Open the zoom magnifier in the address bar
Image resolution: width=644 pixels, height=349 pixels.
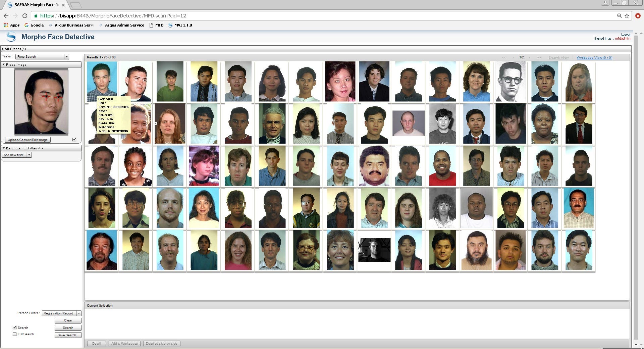click(619, 16)
